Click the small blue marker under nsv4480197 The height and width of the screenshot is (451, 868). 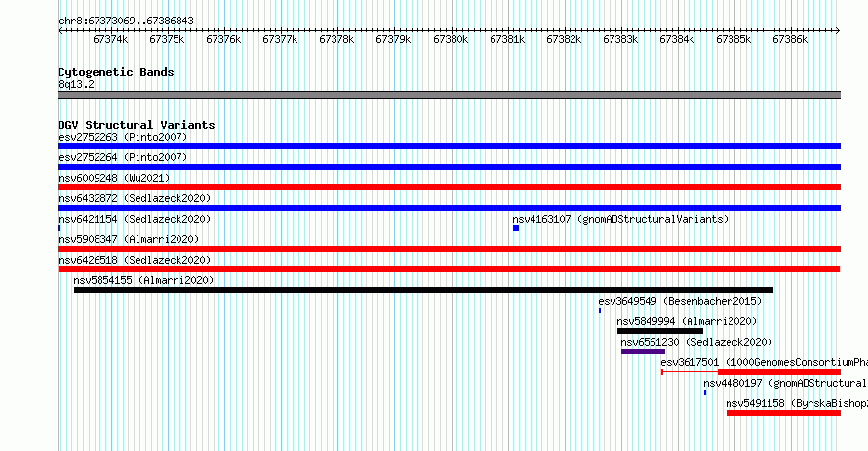click(x=705, y=392)
